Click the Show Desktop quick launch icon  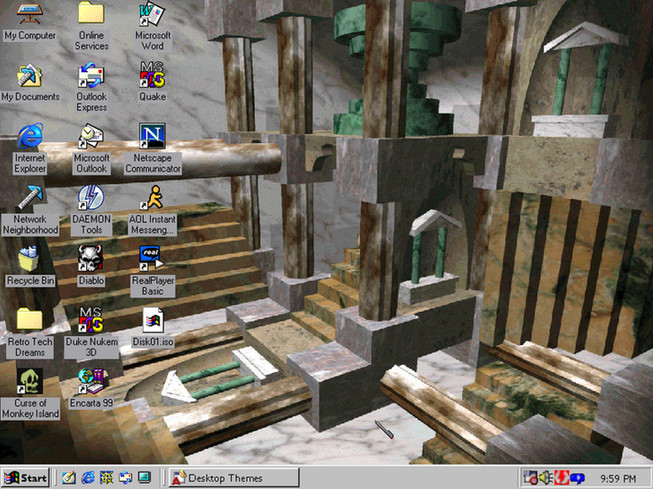click(x=69, y=478)
